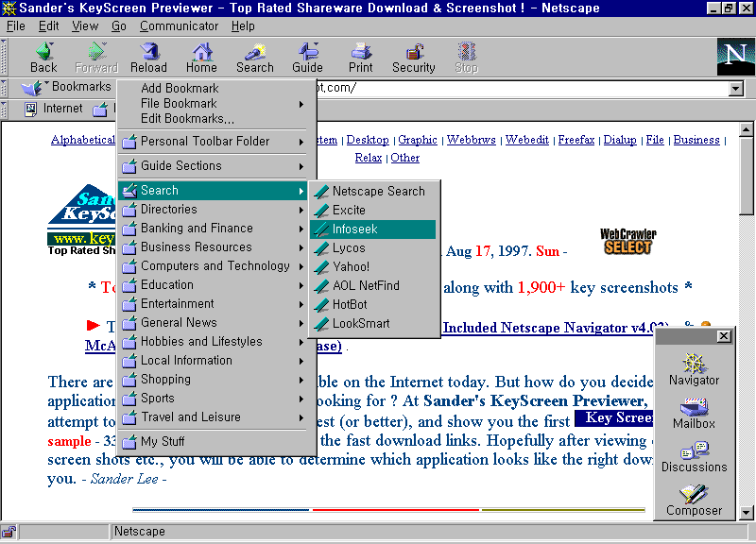Click the Guide toolbar icon
Viewport: 756px width, 544px height.
[x=307, y=57]
